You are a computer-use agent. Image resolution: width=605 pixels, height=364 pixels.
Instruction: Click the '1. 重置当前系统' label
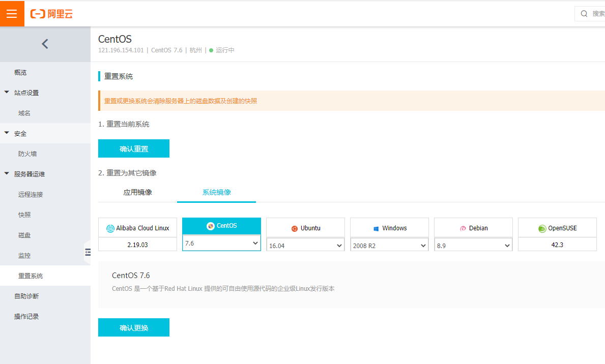[124, 124]
